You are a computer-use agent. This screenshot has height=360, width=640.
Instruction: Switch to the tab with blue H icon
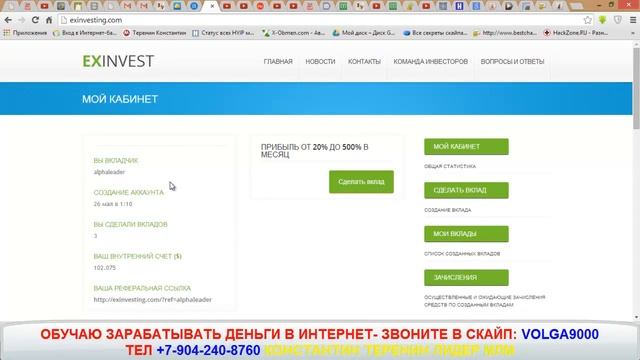pos(460,6)
